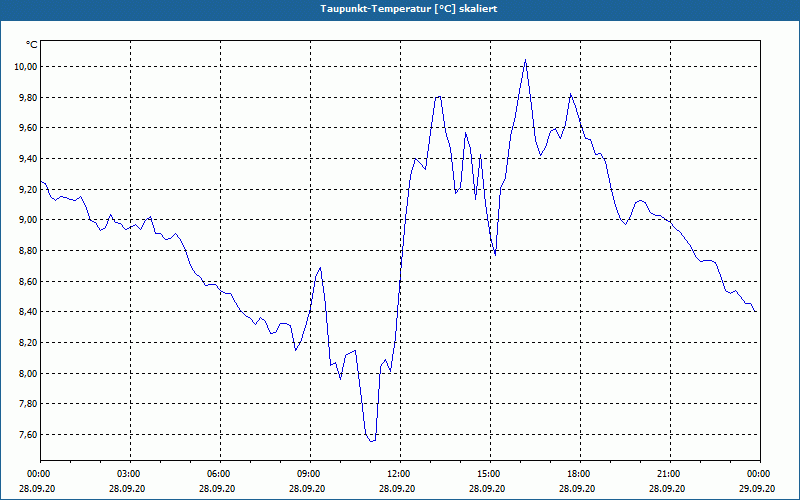Image resolution: width=800 pixels, height=500 pixels.
Task: Click the 7,80 y-axis value
Action: pos(29,404)
